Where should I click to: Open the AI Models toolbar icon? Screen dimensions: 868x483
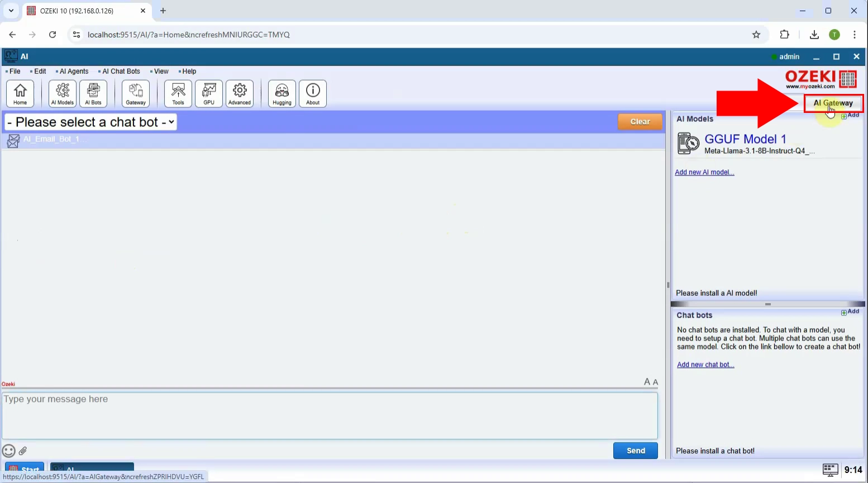[x=63, y=93]
